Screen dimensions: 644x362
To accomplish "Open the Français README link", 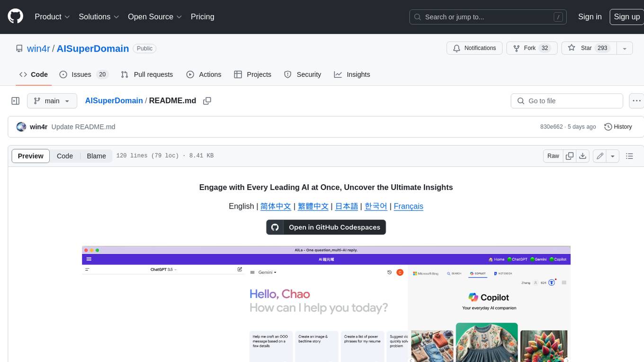I will [x=408, y=206].
